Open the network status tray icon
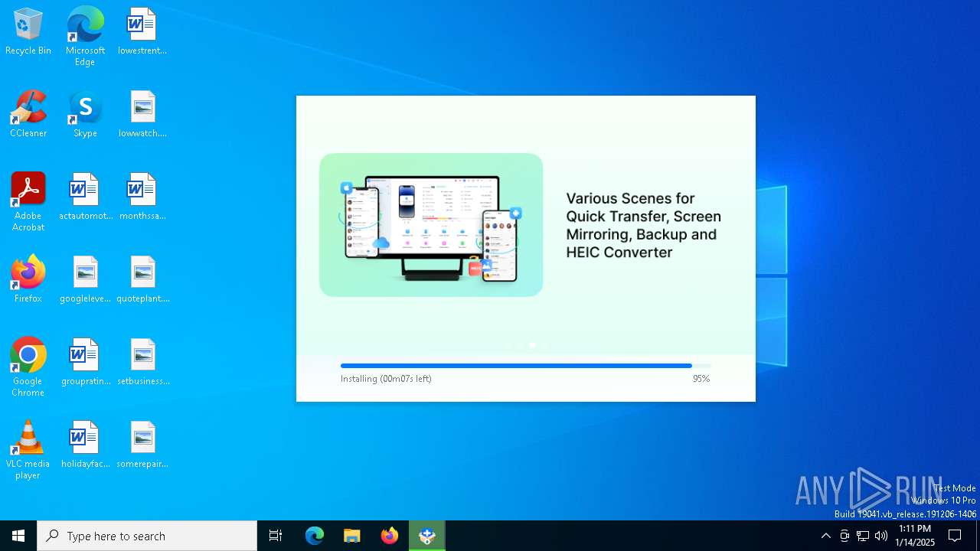 coord(863,536)
